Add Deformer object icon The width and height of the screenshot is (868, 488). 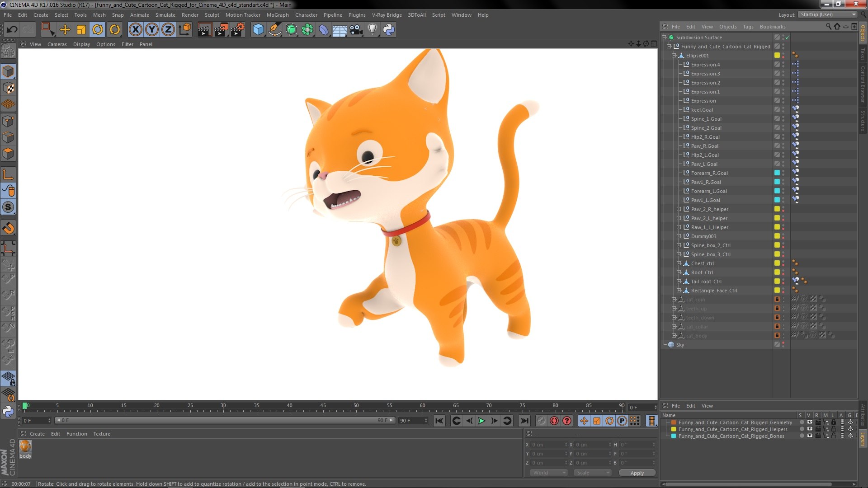pos(324,30)
